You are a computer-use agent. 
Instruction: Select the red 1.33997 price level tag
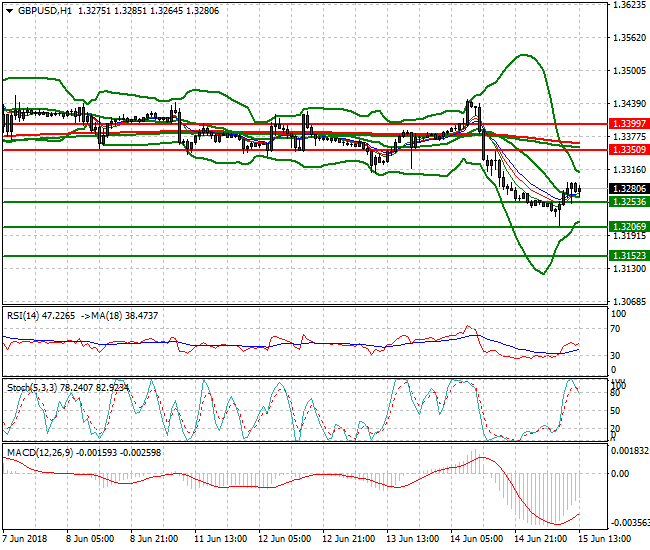tap(629, 123)
